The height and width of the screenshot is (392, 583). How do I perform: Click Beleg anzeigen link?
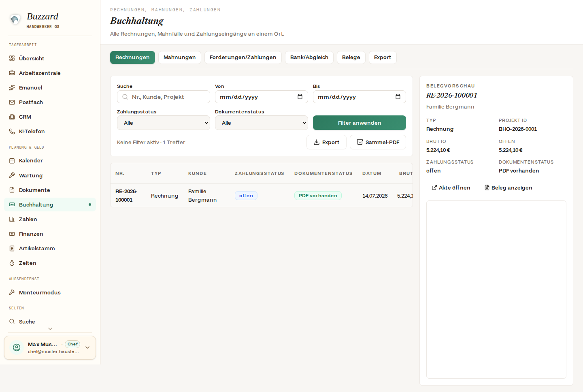coord(509,187)
